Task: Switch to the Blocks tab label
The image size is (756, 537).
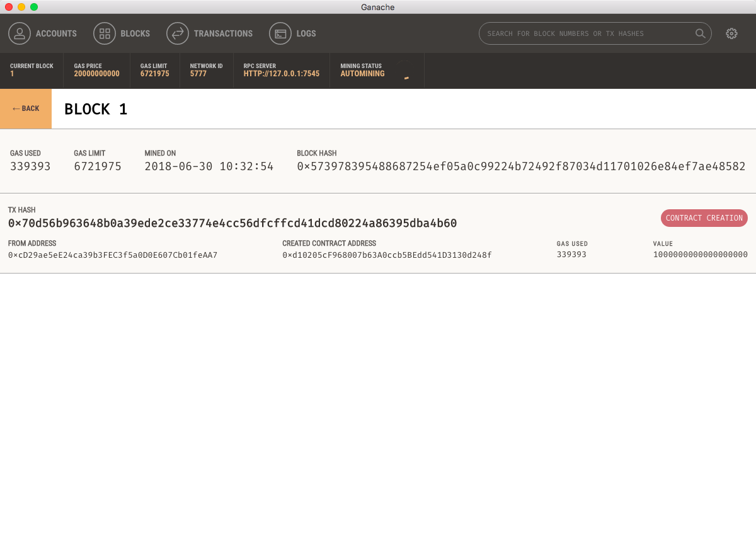Action: tap(135, 33)
